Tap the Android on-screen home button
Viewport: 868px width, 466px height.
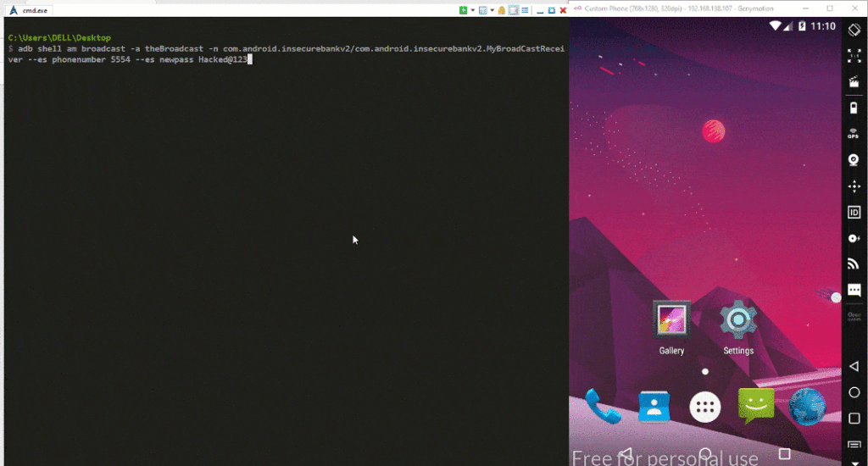[705, 454]
